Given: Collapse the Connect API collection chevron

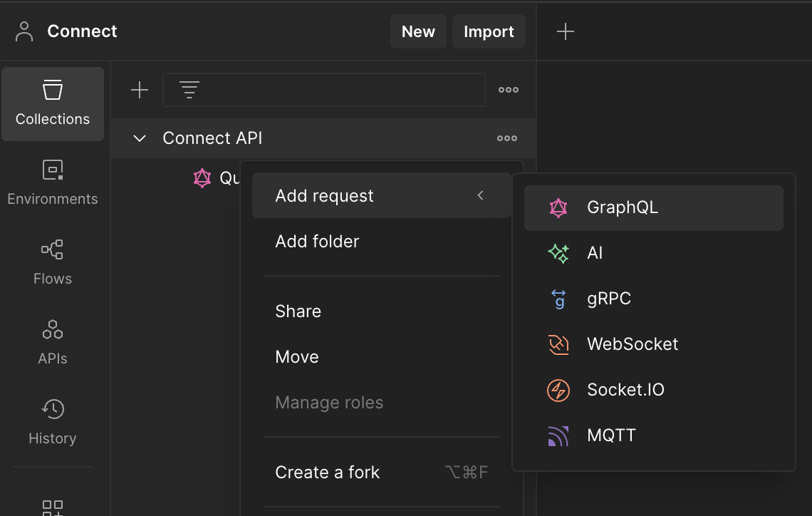Looking at the screenshot, I should pos(140,138).
